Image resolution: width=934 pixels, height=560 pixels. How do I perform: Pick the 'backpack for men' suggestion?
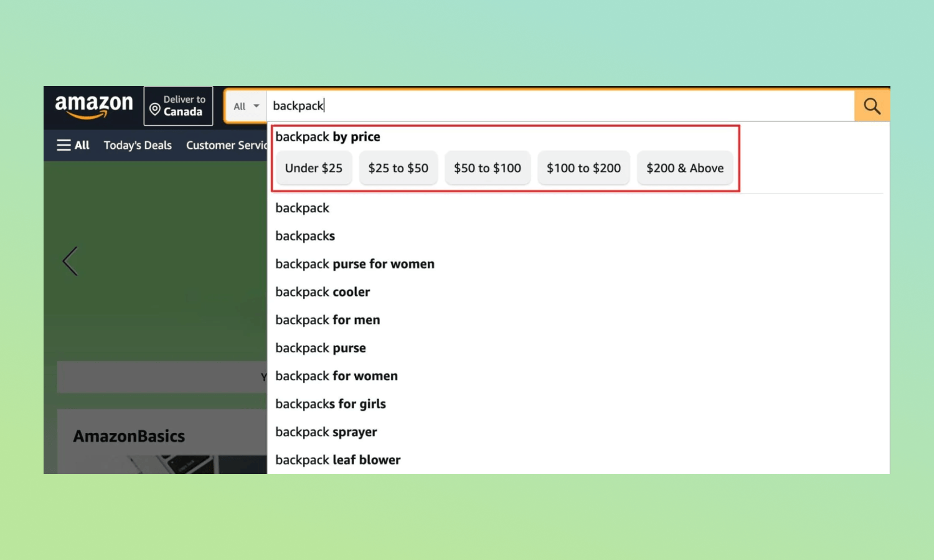(x=328, y=320)
